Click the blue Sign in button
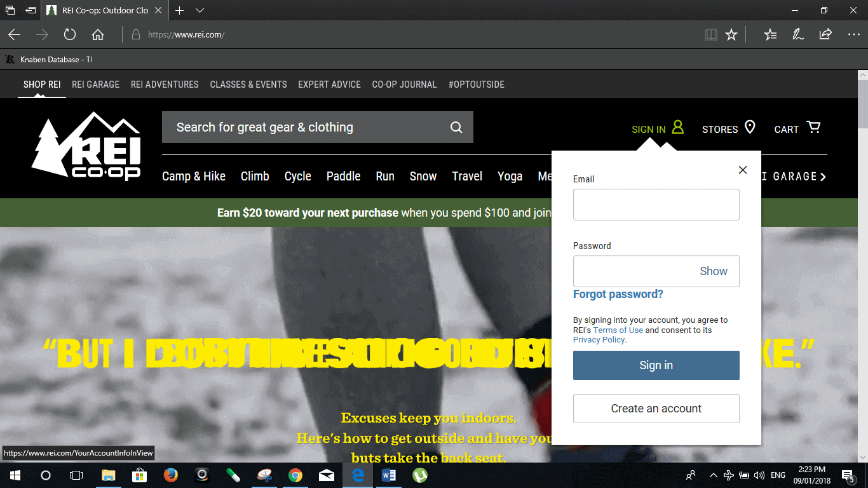 coord(656,365)
